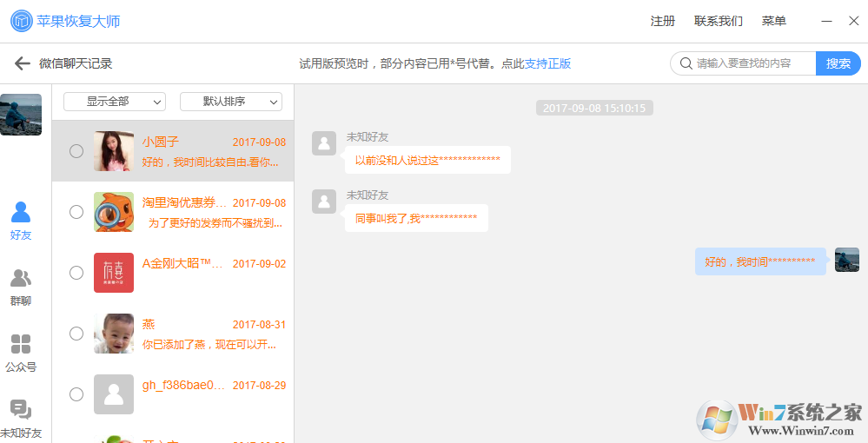Click 燕 baby photo avatar

pyautogui.click(x=114, y=334)
